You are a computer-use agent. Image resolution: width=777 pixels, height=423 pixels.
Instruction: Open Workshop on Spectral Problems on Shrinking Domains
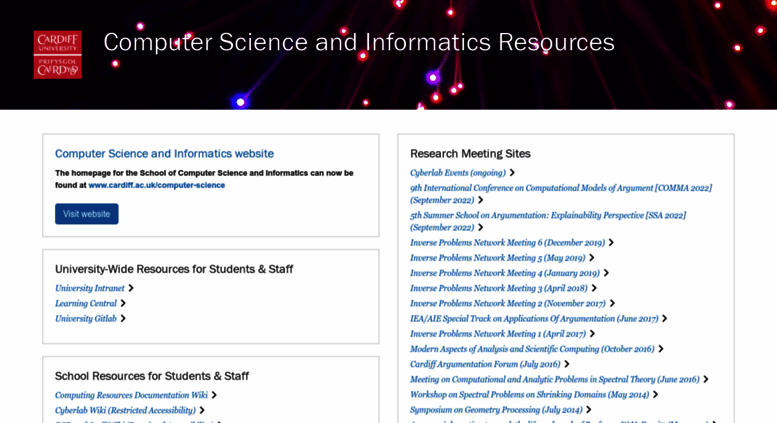(x=530, y=395)
